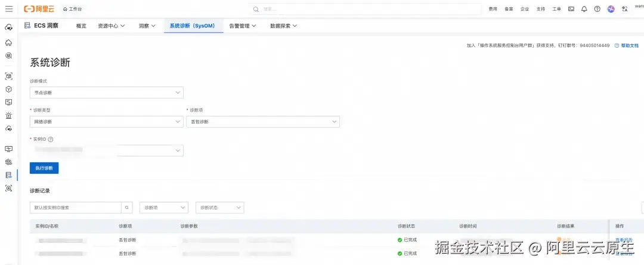
Task: Open the 告警管理 menu
Action: tap(243, 26)
